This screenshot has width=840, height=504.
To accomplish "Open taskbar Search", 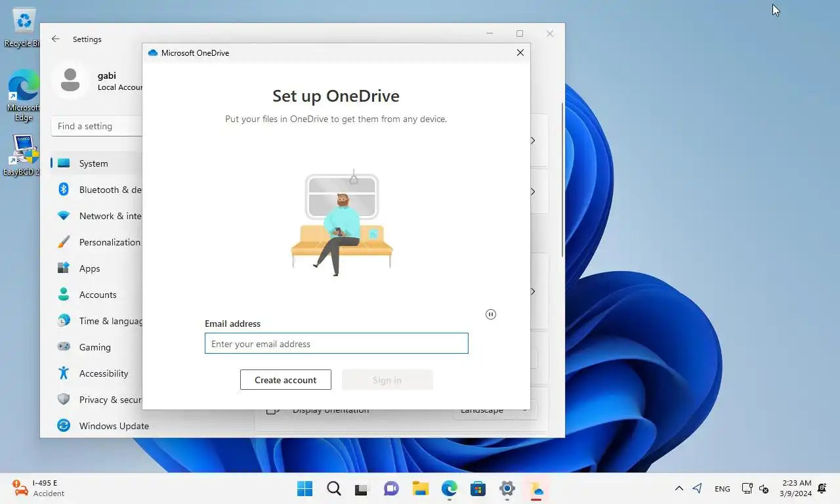I will (333, 489).
